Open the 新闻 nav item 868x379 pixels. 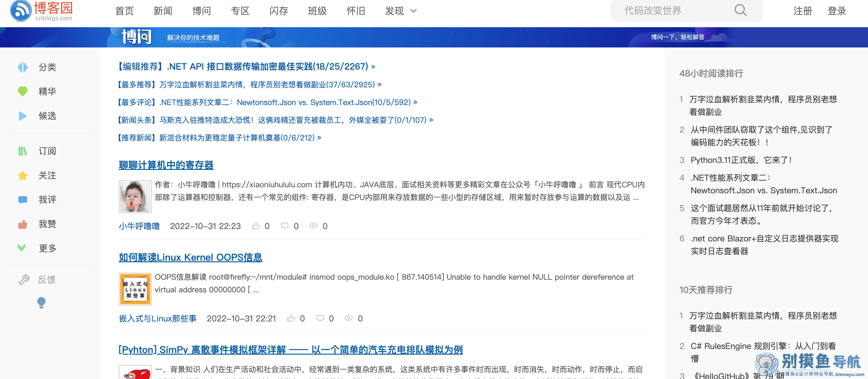163,11
